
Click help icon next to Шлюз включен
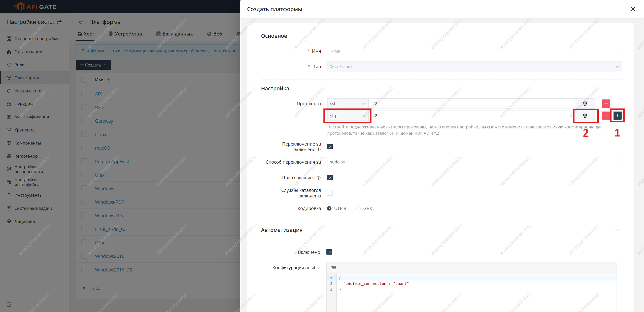click(319, 178)
